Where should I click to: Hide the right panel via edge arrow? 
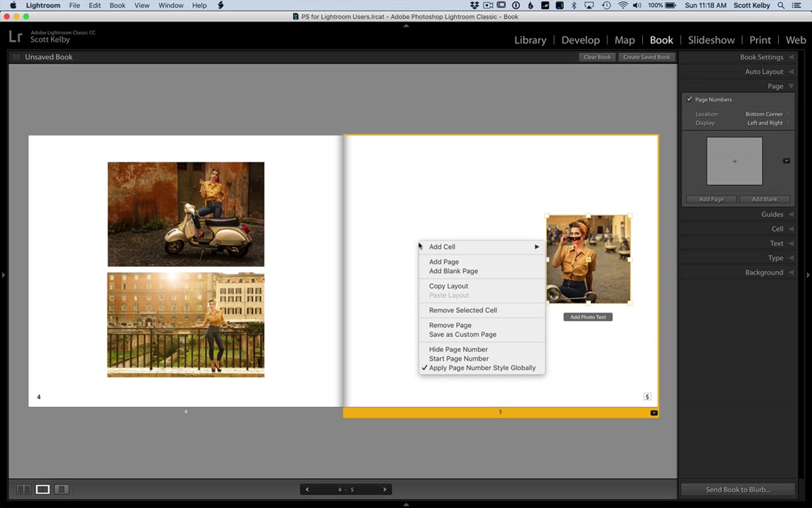pyautogui.click(x=808, y=275)
